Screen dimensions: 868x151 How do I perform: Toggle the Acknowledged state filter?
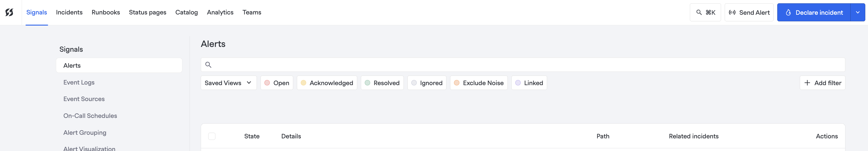click(327, 83)
